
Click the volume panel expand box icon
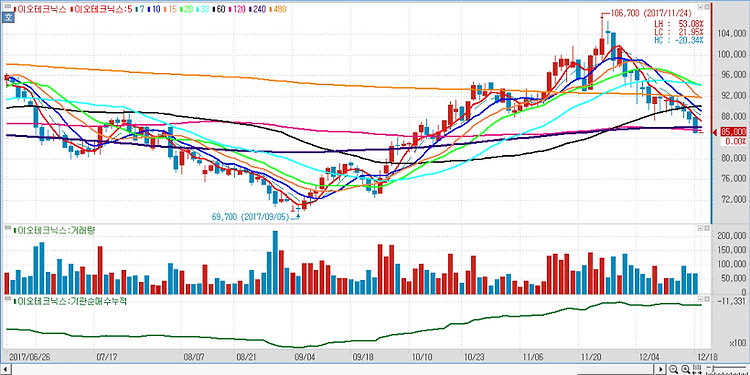click(700, 229)
